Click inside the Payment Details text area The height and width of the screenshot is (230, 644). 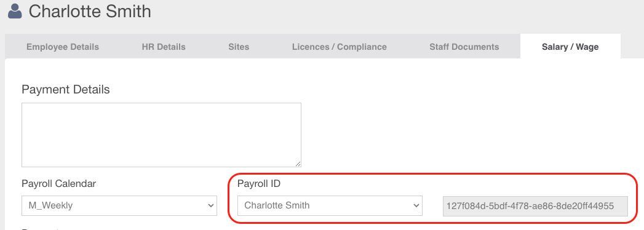point(161,135)
